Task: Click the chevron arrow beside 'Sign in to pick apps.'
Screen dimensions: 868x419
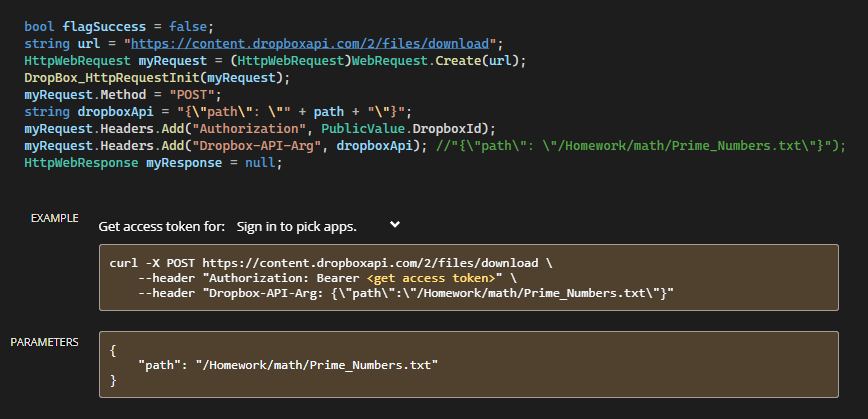Action: (x=395, y=224)
